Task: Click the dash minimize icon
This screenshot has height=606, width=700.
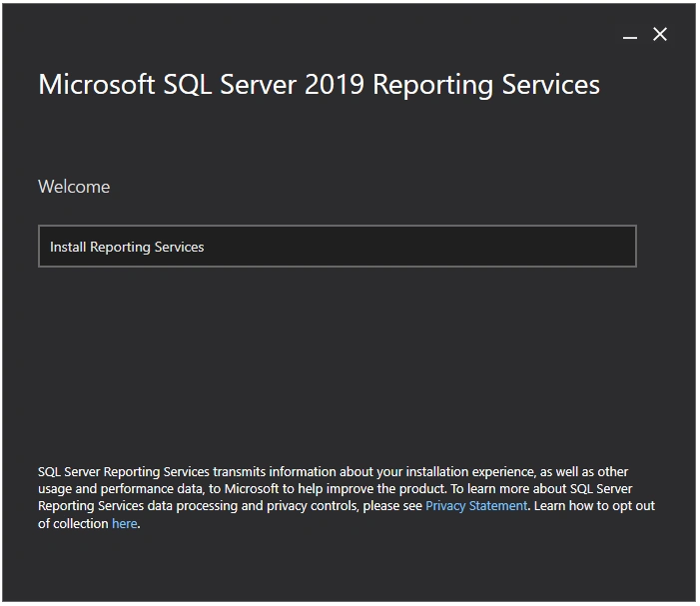Action: click(629, 38)
